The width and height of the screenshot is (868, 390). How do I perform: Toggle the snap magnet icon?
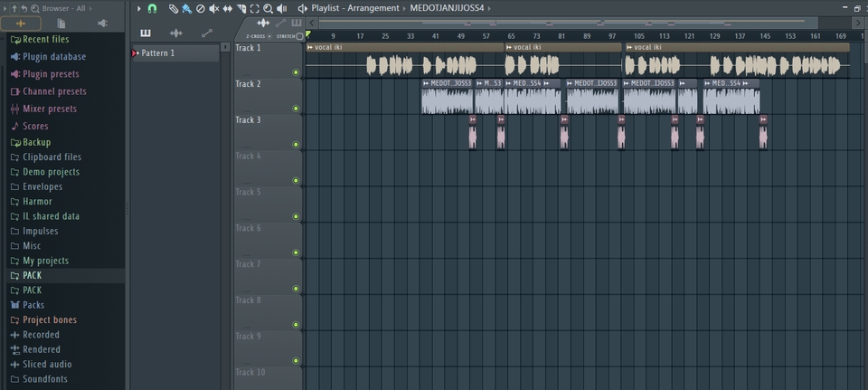[x=152, y=8]
